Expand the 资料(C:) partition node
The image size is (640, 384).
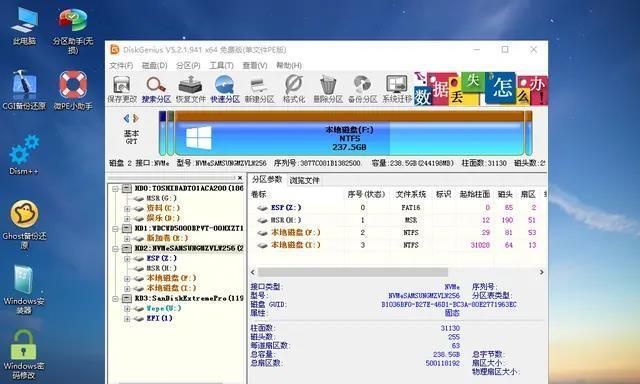[x=127, y=209]
